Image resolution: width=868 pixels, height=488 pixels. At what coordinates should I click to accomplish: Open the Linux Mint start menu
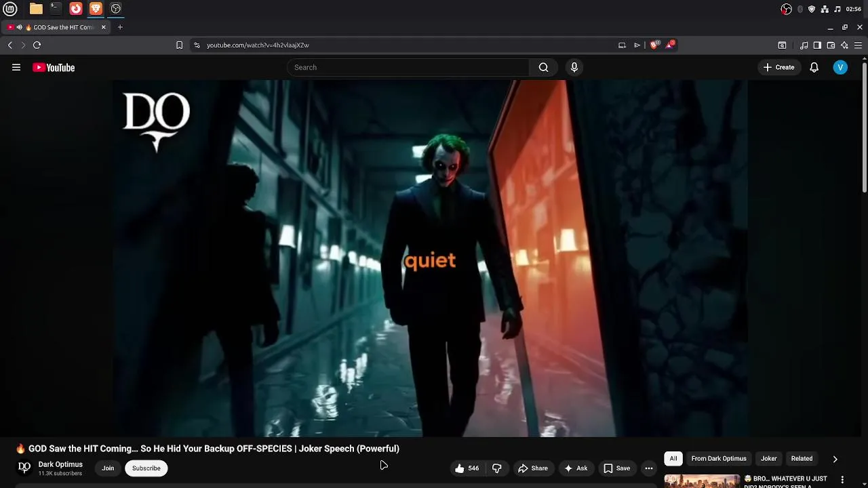(x=12, y=9)
